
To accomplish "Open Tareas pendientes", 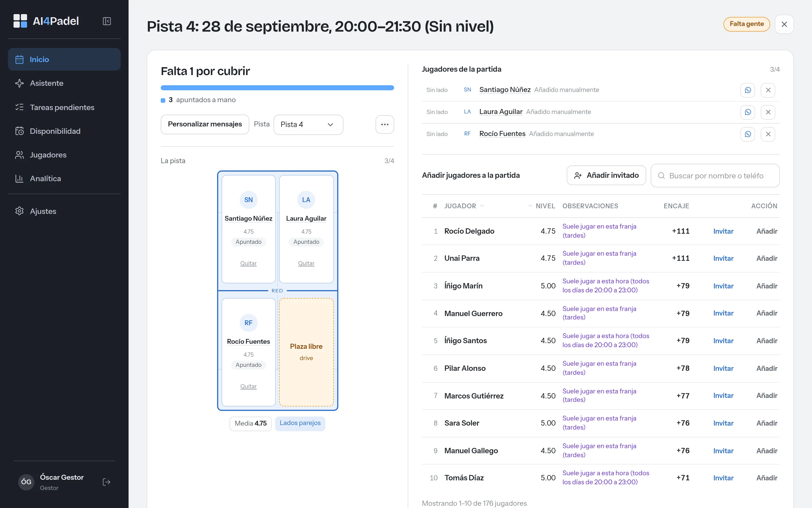I will 64,107.
